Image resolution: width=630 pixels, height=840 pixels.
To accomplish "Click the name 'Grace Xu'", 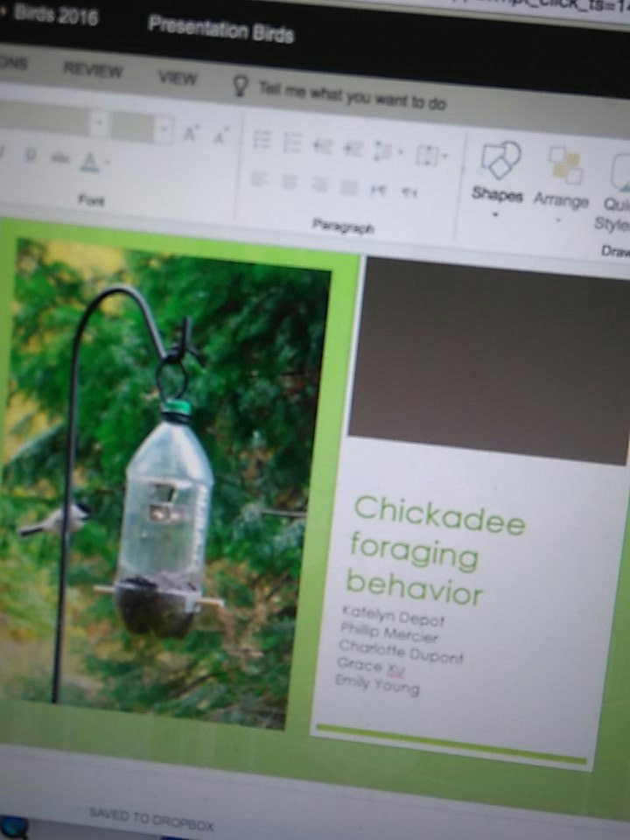I will click(370, 666).
